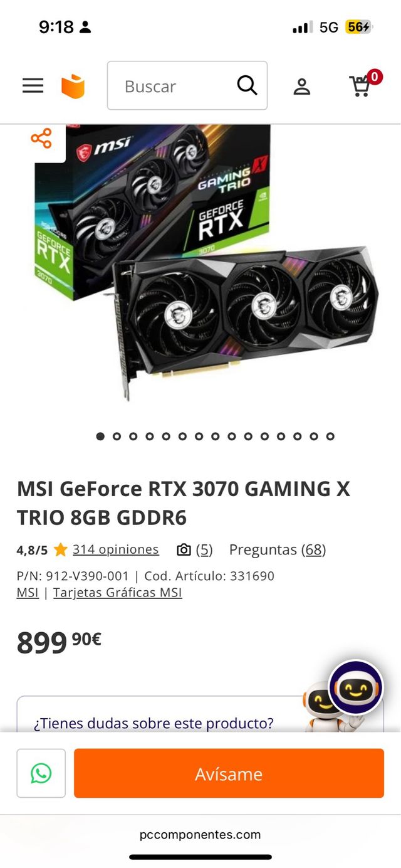Tap the RTX 3070 product image

click(x=204, y=263)
